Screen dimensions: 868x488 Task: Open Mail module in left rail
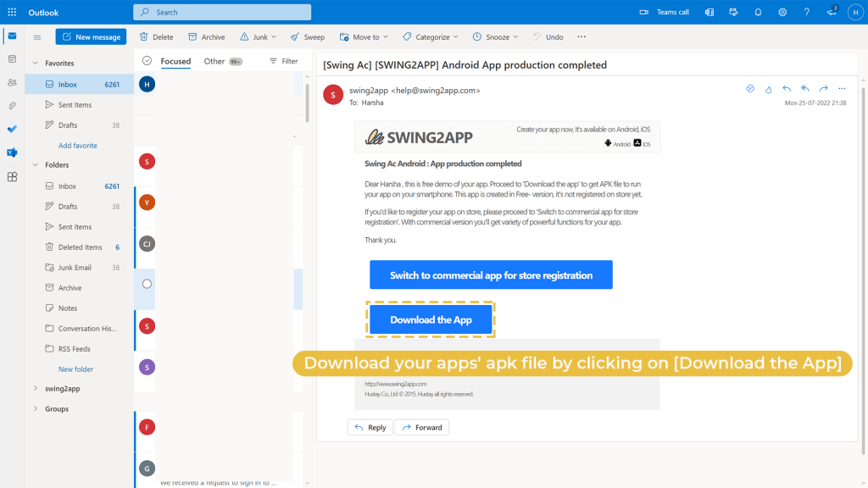(12, 36)
